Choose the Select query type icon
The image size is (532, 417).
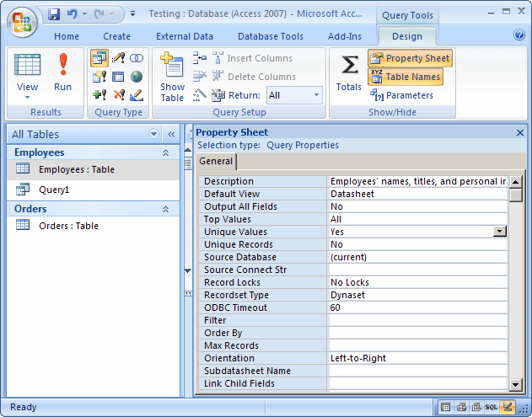click(x=99, y=58)
